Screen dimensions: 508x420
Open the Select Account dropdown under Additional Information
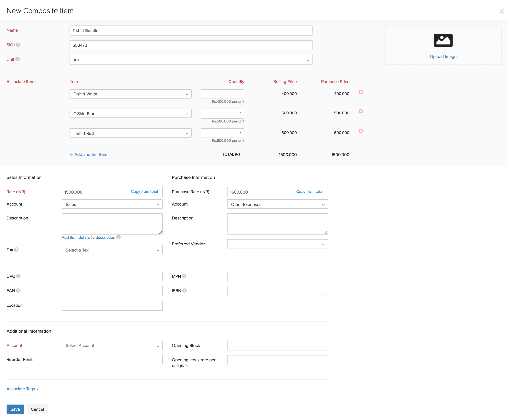(x=112, y=345)
